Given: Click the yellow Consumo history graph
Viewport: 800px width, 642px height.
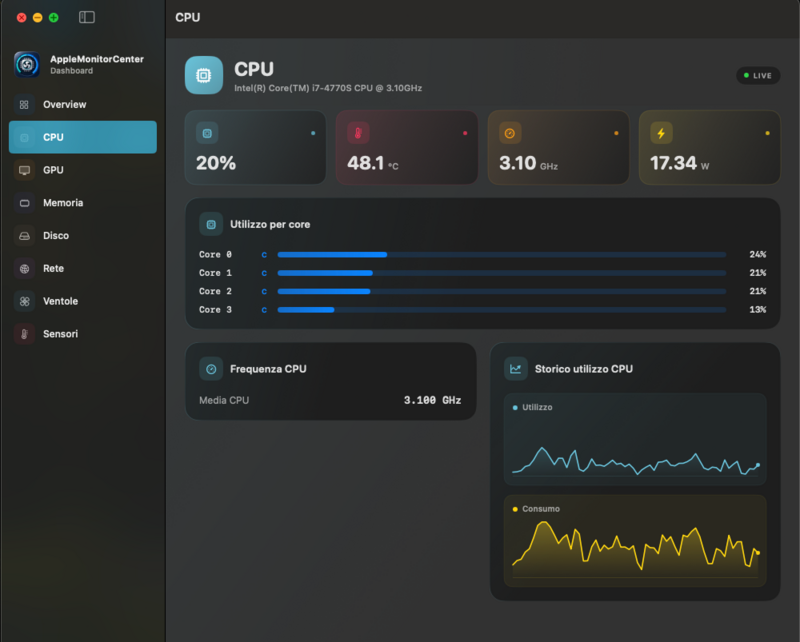Looking at the screenshot, I should click(x=635, y=541).
